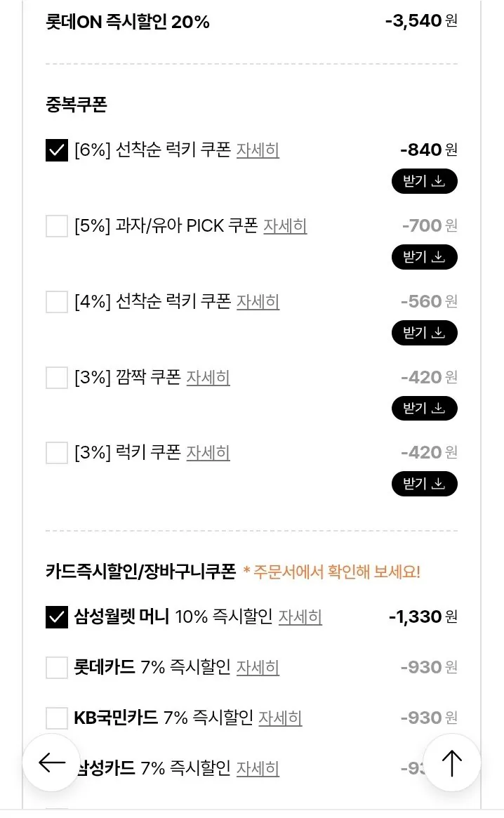Viewport: 504px width, 818px height.
Task: Enable 삼성카드 7% 즉시할인 checkbox
Action: [56, 768]
